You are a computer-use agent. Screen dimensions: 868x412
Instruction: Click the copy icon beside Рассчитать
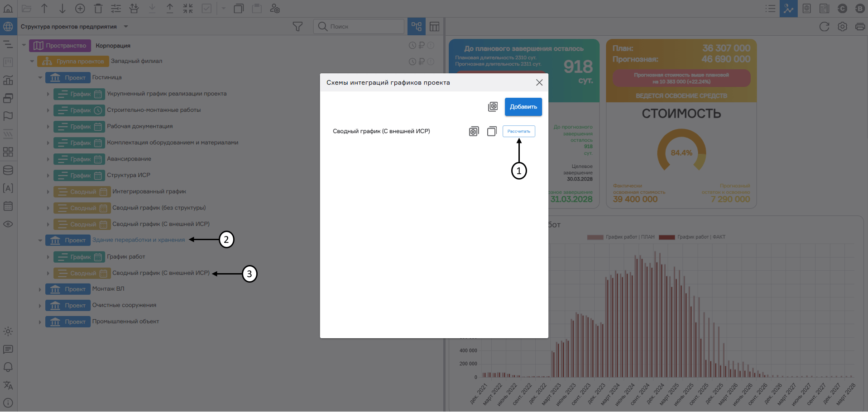(x=492, y=132)
